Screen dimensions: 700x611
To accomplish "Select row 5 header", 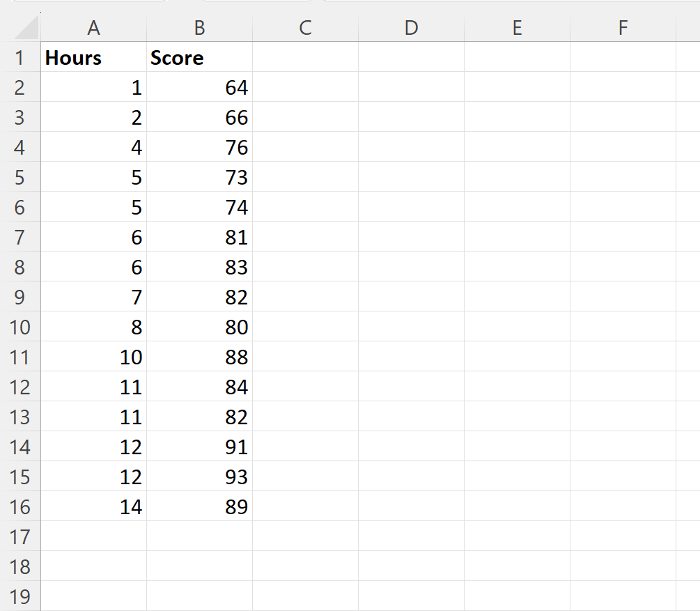I will [20, 177].
